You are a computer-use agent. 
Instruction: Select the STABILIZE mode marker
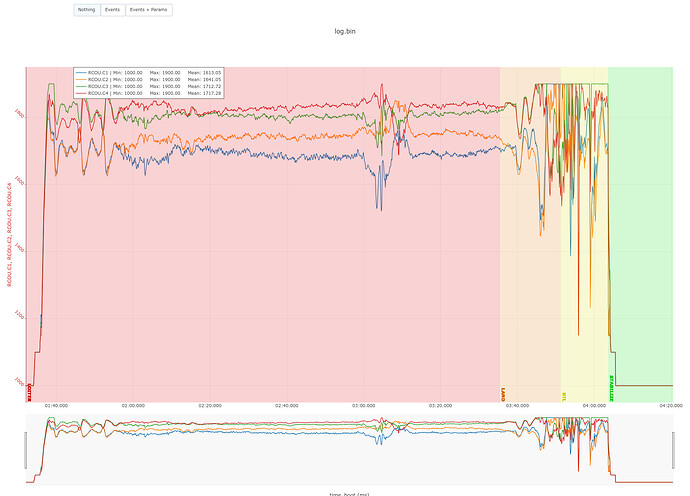click(x=611, y=388)
